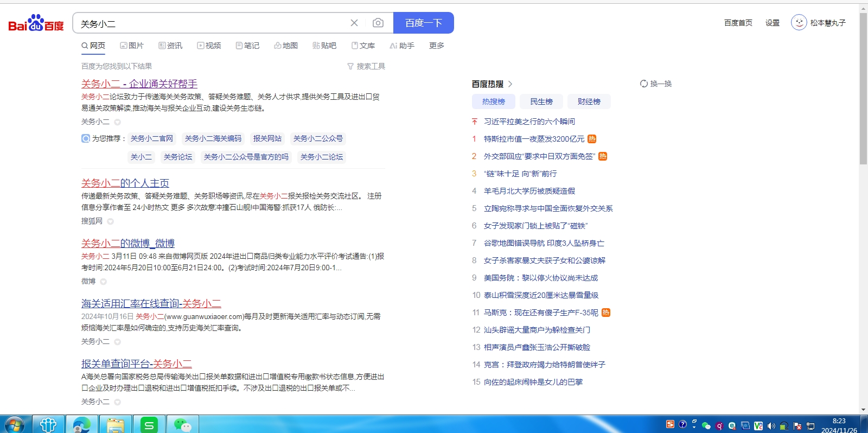
Task: Expand 百度热搜 with the chevron arrow
Action: 510,84
